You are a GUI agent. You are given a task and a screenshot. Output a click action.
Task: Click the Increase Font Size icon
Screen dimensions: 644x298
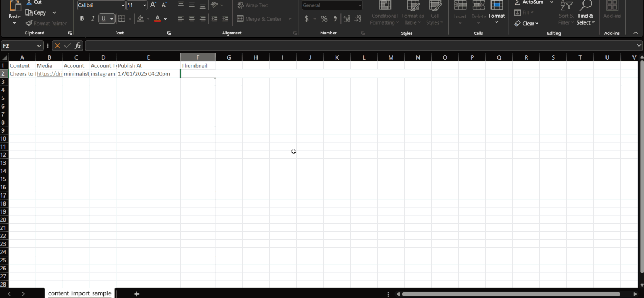point(154,5)
